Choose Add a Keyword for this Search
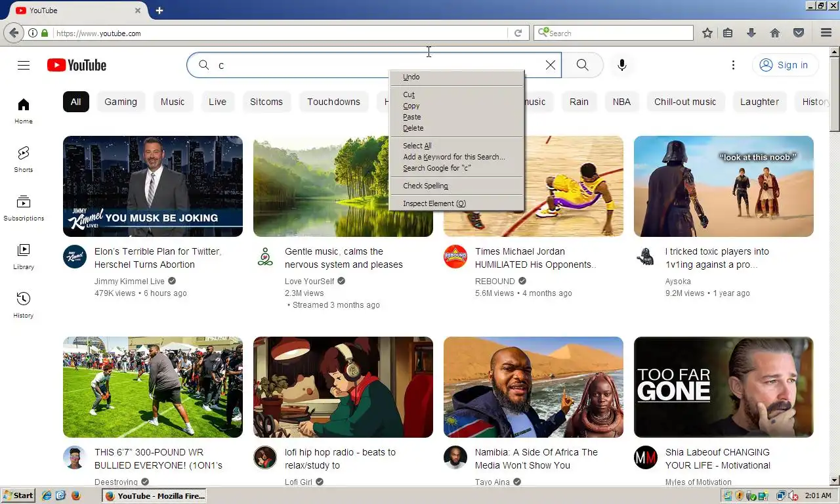 [457, 157]
